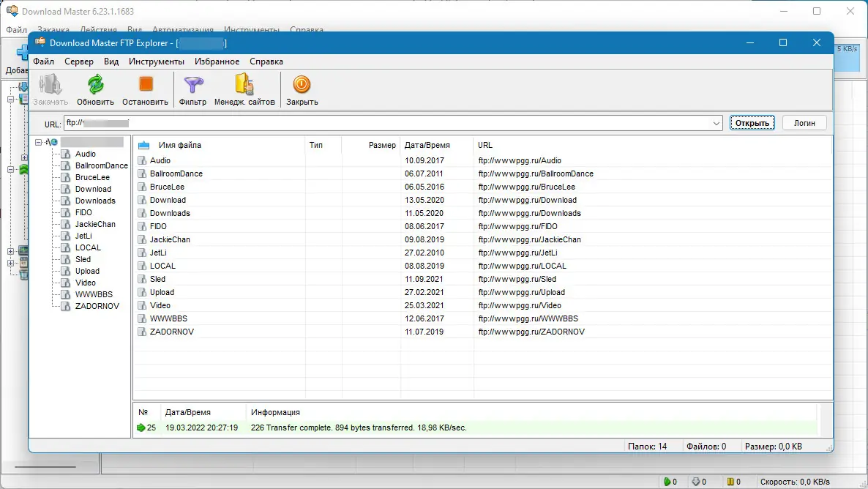Select Audio folder icon in file list
Viewport: 868px width, 489px height.
[142, 160]
